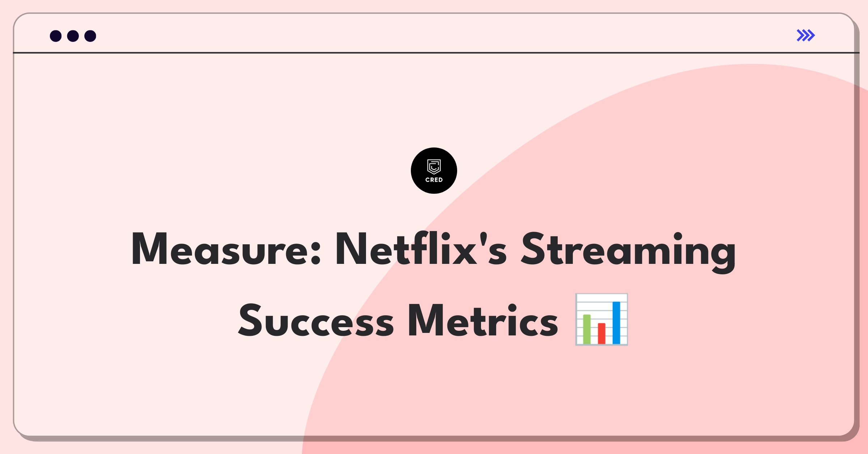
Task: Click the double chevron forward icon
Action: 806,35
